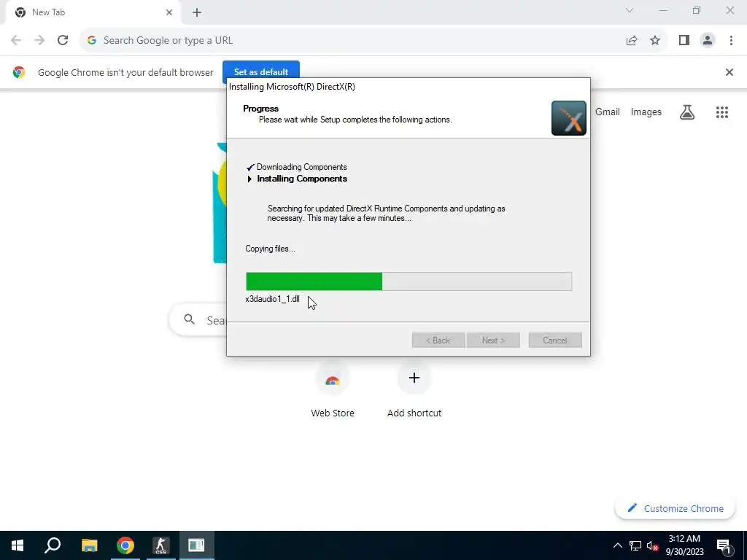Click the Google search magnifier icon

pos(189,319)
